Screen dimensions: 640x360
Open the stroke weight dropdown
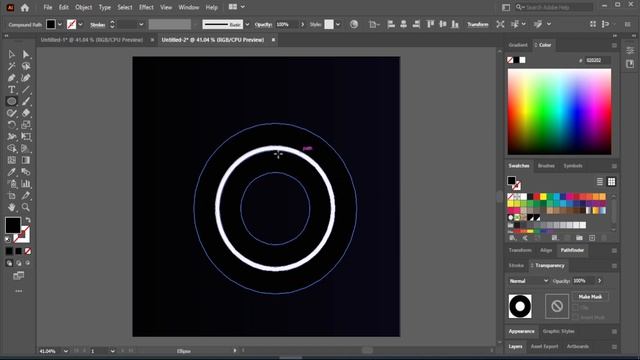click(141, 24)
